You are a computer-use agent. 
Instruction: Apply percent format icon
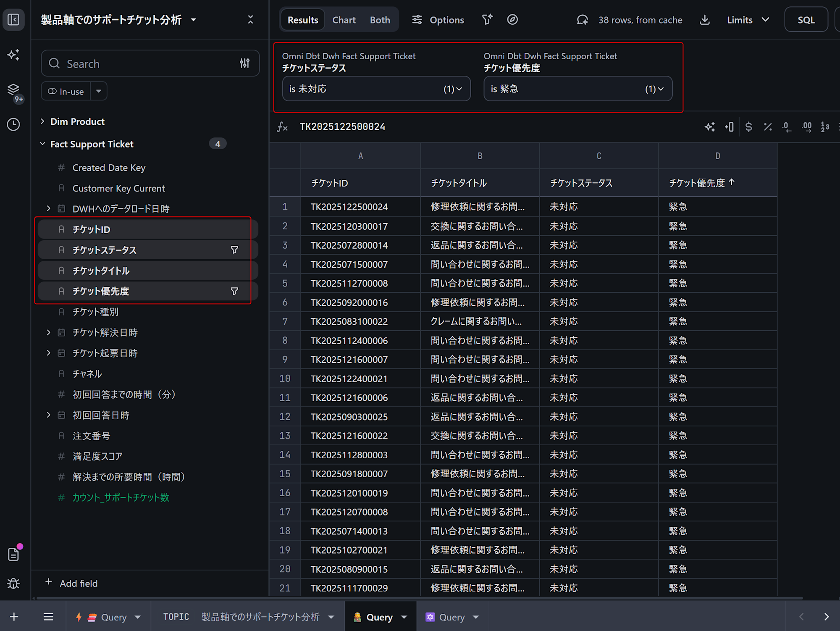[x=768, y=127]
